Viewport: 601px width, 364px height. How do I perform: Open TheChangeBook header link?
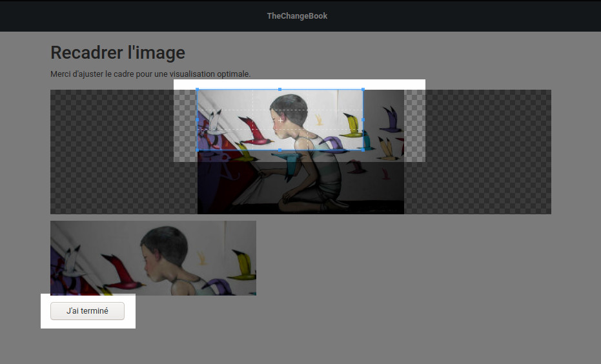pos(297,15)
